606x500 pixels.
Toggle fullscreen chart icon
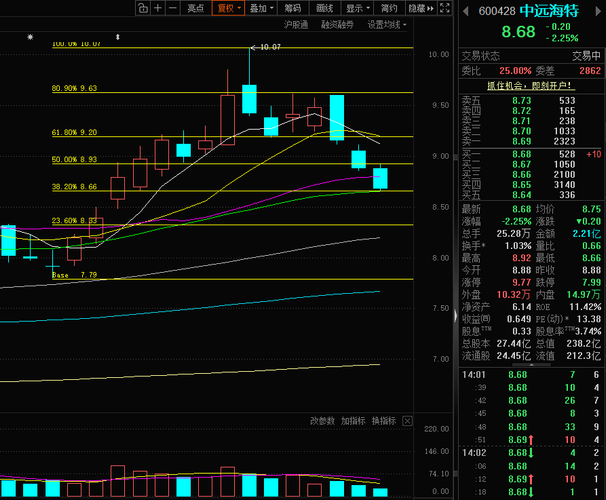click(445, 8)
